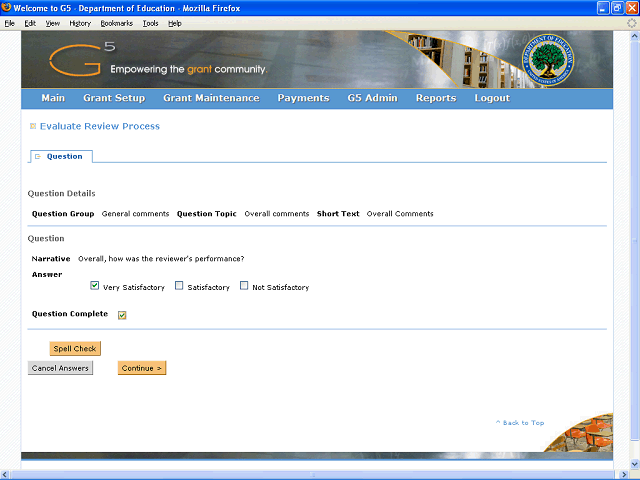Click the Firefox icon in the title bar

pos(6,8)
